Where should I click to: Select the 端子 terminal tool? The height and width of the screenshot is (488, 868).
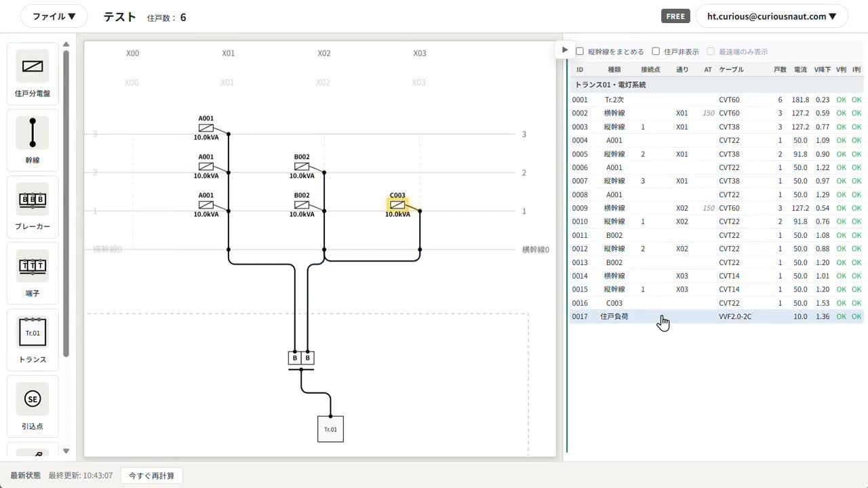point(33,272)
